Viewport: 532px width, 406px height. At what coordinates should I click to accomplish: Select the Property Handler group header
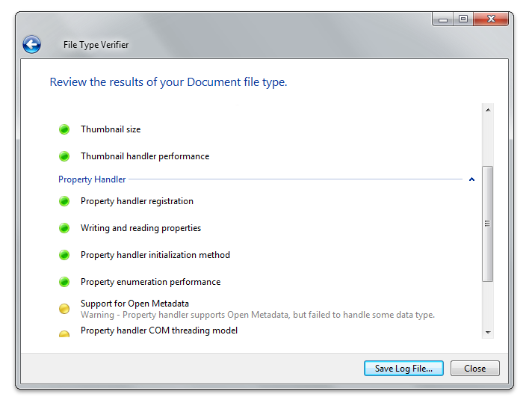92,179
